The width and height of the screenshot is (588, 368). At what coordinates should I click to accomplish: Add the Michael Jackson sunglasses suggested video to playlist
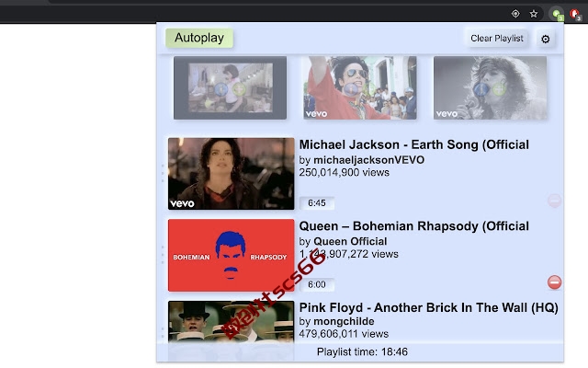click(x=369, y=89)
